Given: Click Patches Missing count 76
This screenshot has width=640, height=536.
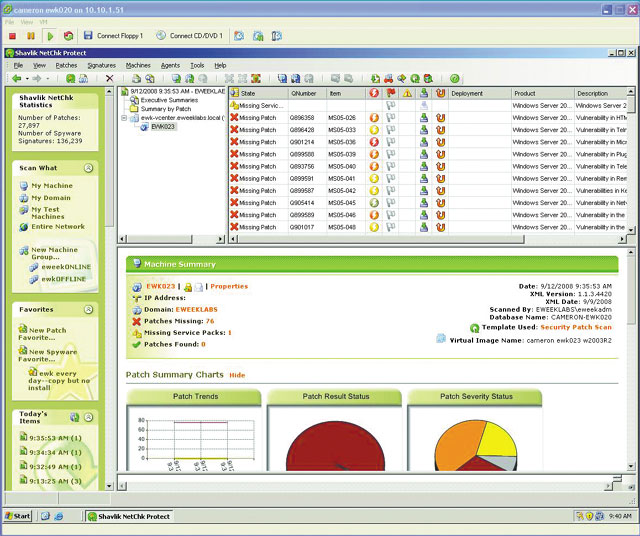Looking at the screenshot, I should pyautogui.click(x=210, y=321).
